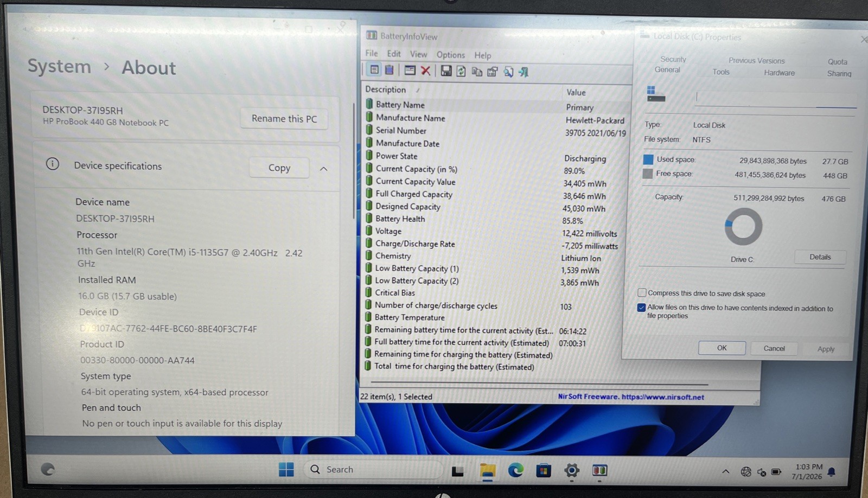Click Exit door toolbar icon
Image resolution: width=868 pixels, height=498 pixels.
click(524, 72)
